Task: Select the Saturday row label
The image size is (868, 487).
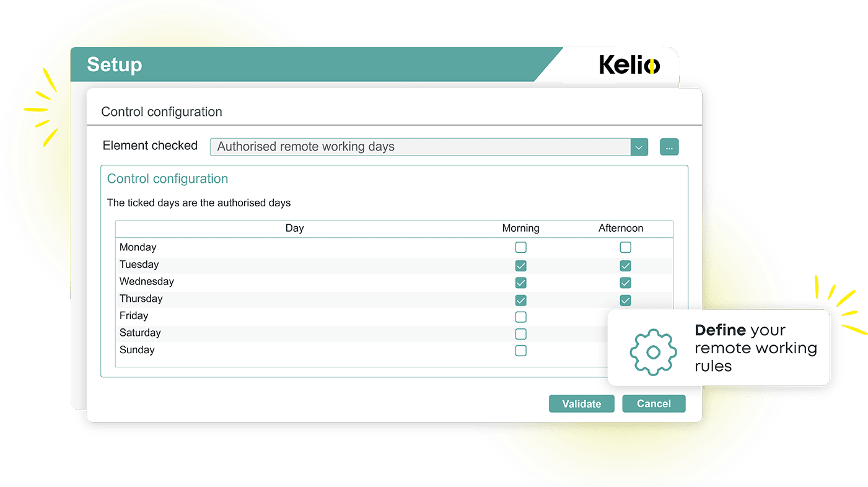Action: point(139,333)
